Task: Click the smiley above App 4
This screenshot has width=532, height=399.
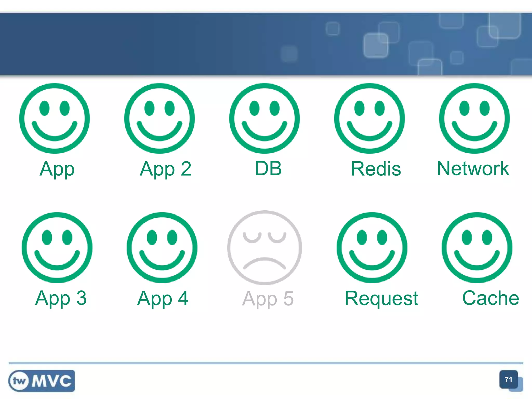Action: [162, 248]
